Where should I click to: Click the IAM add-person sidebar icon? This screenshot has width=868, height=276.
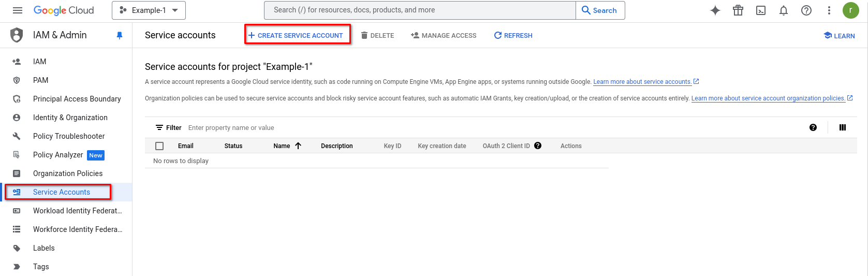[17, 62]
